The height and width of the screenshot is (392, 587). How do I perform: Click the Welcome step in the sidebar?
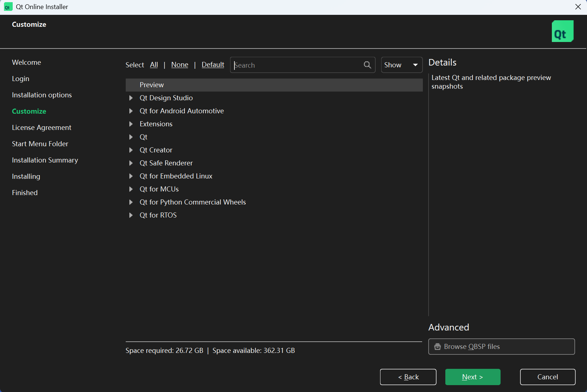click(26, 62)
